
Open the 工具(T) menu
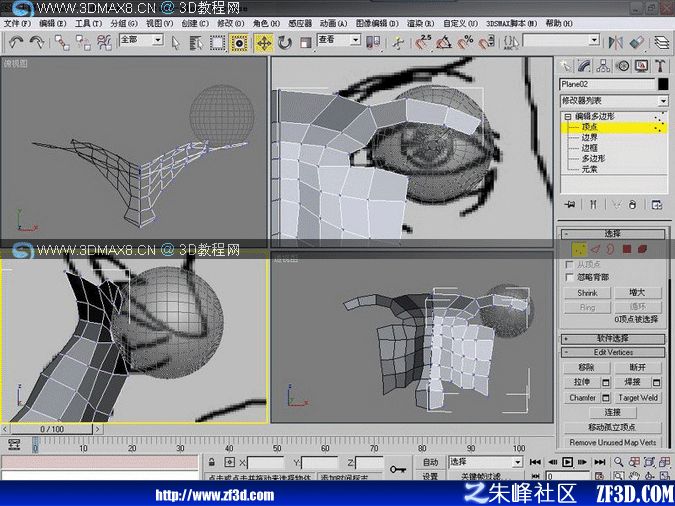88,23
